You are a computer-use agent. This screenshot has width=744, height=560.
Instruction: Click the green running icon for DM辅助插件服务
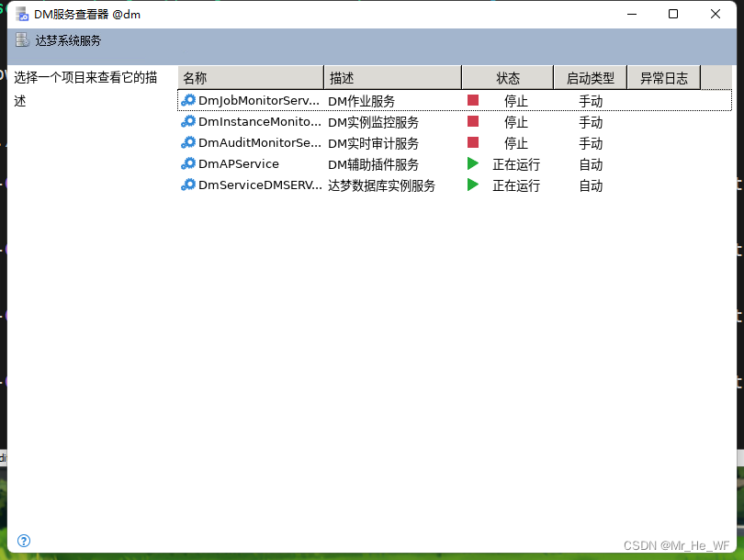[473, 163]
